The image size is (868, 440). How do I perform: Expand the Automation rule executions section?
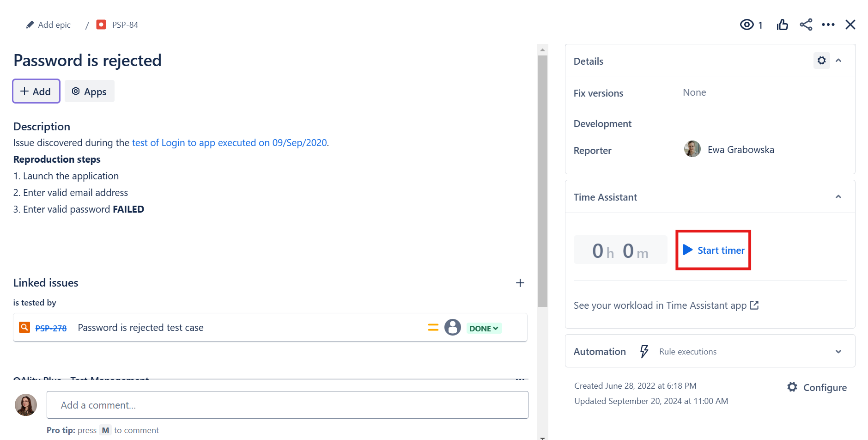tap(838, 352)
